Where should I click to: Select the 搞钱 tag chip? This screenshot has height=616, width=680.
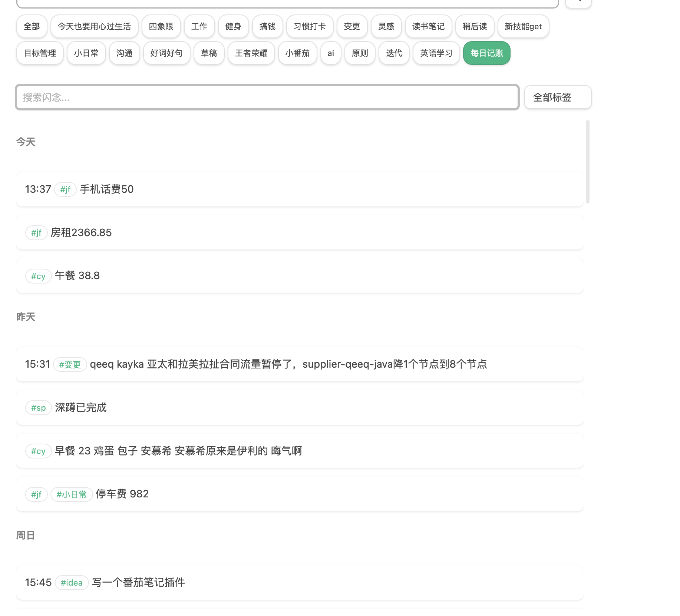click(x=267, y=26)
